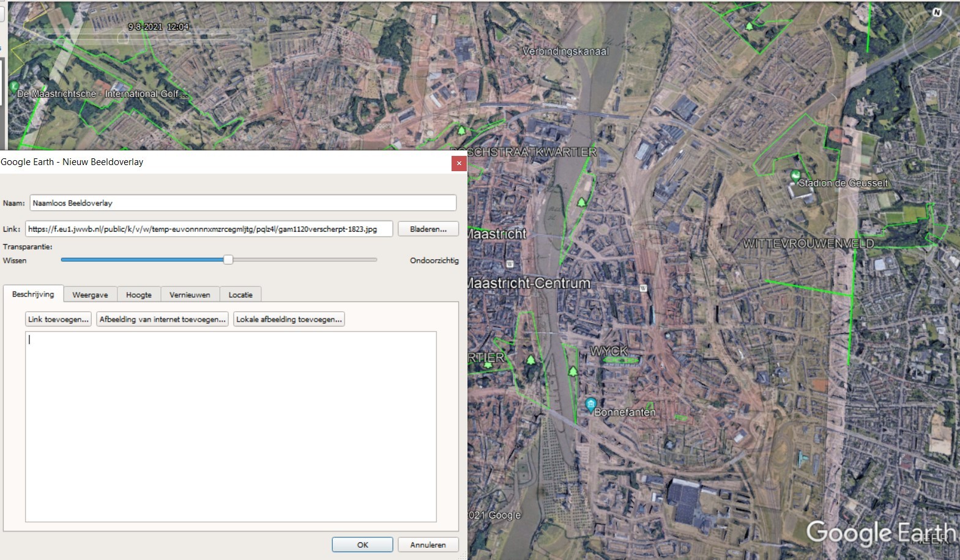
Task: Click the Bladeren button
Action: pyautogui.click(x=428, y=229)
